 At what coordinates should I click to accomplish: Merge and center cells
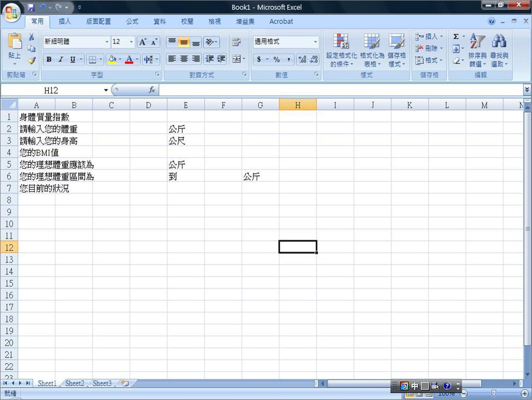(236, 59)
